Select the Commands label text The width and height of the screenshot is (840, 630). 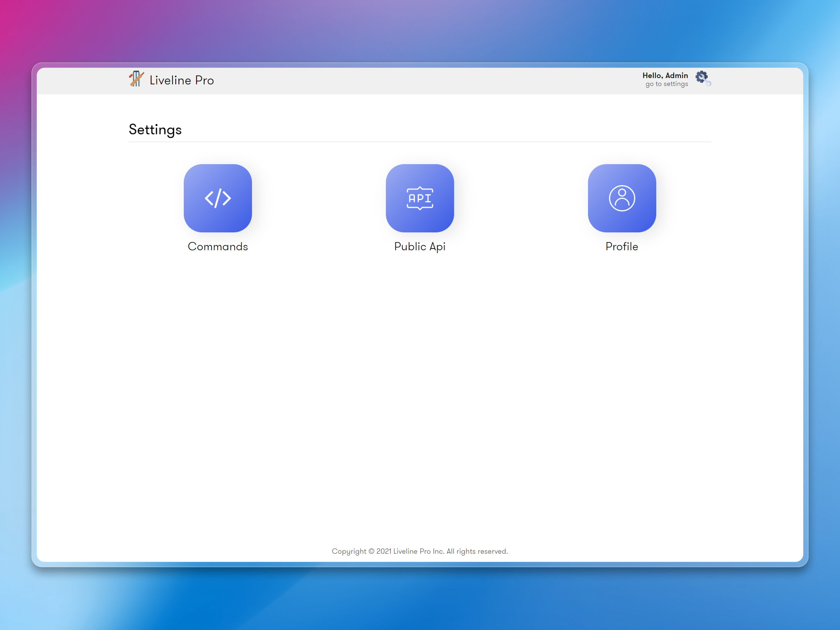pyautogui.click(x=218, y=246)
